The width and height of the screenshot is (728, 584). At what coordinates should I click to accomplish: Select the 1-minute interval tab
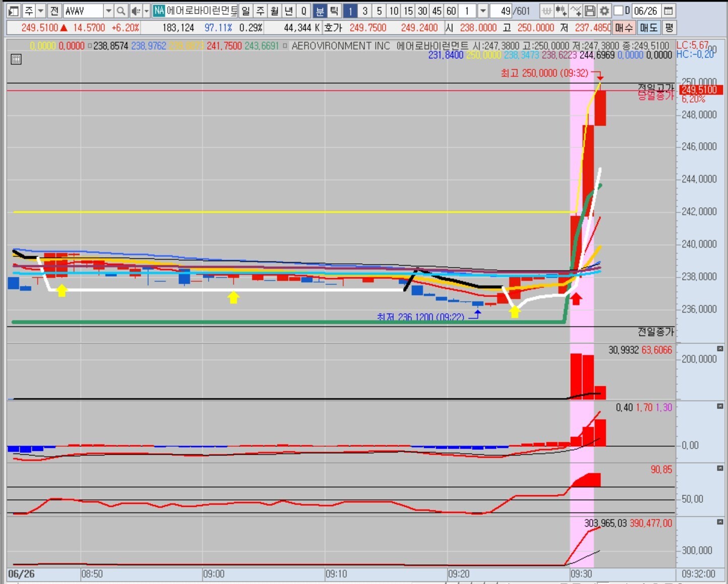click(350, 11)
